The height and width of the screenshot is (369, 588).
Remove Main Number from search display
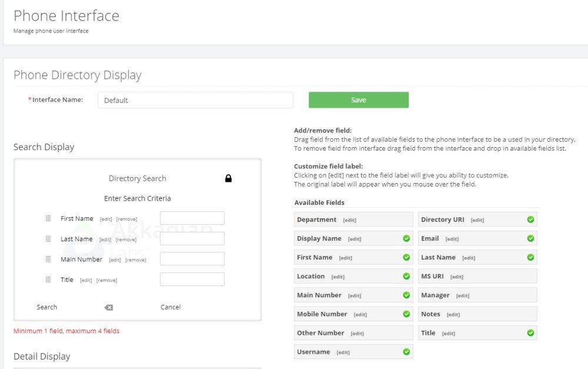(x=136, y=260)
